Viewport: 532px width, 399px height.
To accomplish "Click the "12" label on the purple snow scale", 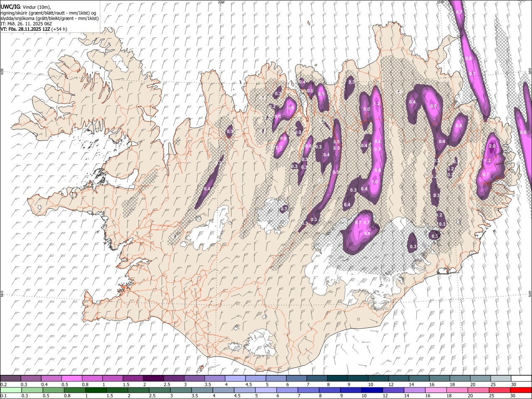I will pos(391,384).
